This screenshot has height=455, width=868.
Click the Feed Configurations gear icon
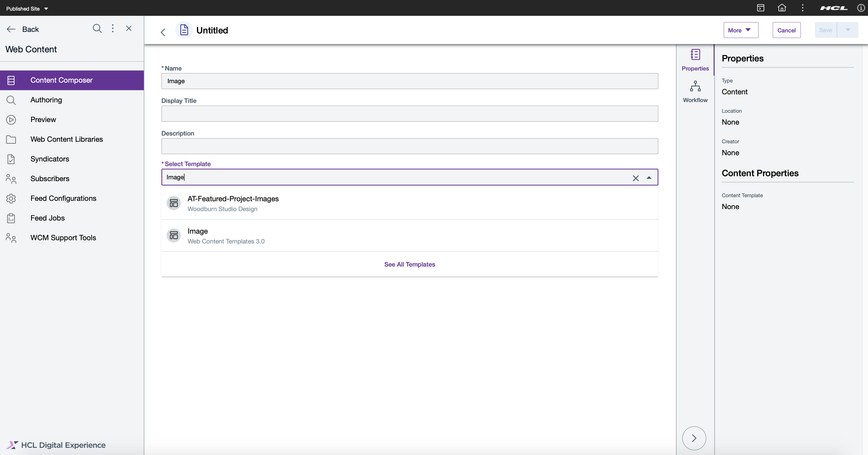click(x=11, y=198)
